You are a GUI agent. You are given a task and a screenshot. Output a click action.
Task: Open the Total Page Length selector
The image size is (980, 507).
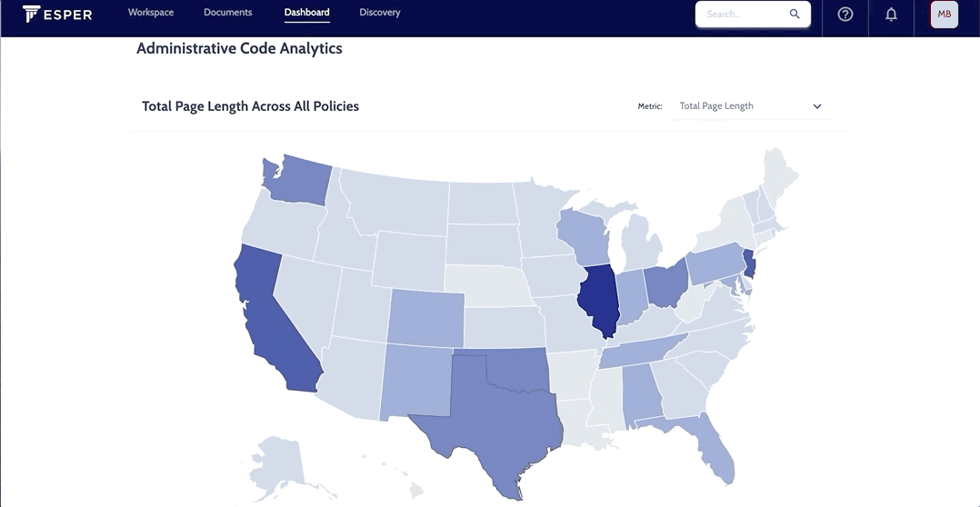click(750, 106)
